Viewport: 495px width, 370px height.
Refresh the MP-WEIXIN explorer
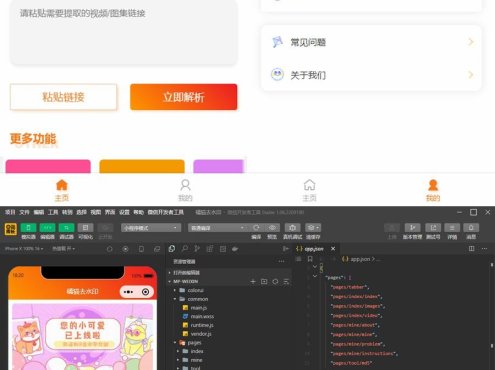[275, 282]
